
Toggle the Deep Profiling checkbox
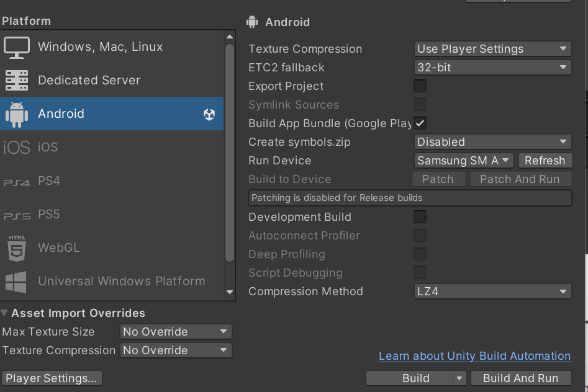420,254
